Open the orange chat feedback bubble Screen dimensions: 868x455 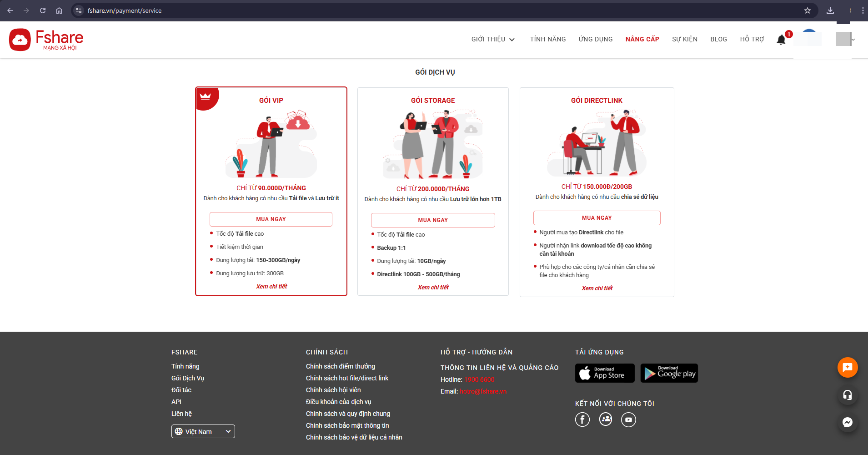(x=848, y=368)
